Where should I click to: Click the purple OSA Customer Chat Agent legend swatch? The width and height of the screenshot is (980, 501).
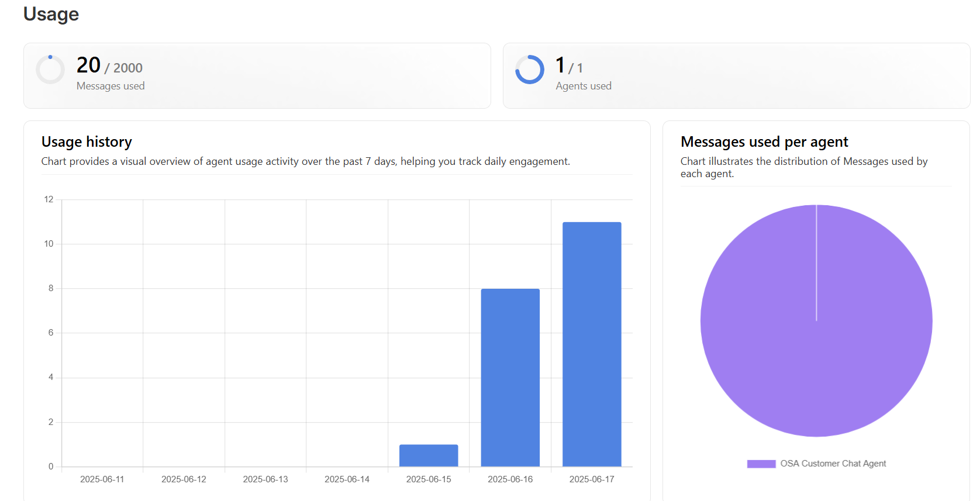coord(761,464)
